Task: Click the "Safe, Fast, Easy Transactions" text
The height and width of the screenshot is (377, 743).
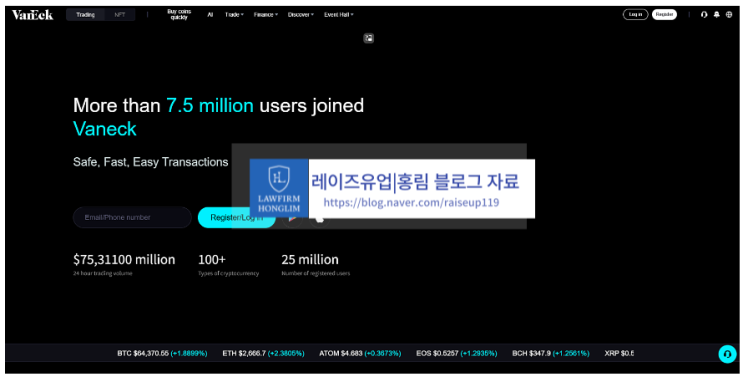Action: (x=151, y=162)
